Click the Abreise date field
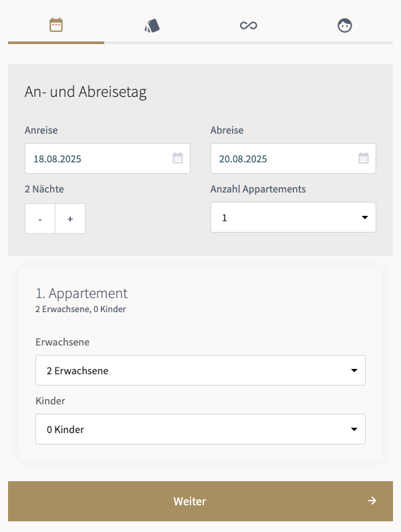Image resolution: width=401 pixels, height=532 pixels. pos(286,158)
